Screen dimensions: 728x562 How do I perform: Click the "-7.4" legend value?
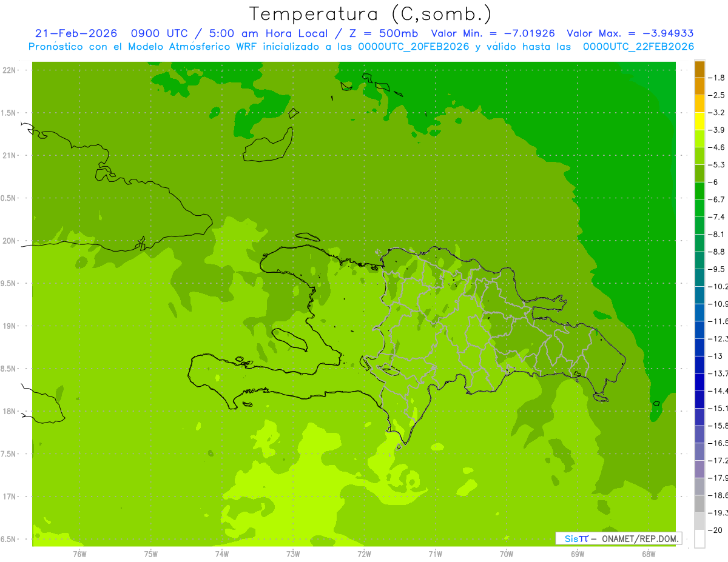click(x=718, y=216)
